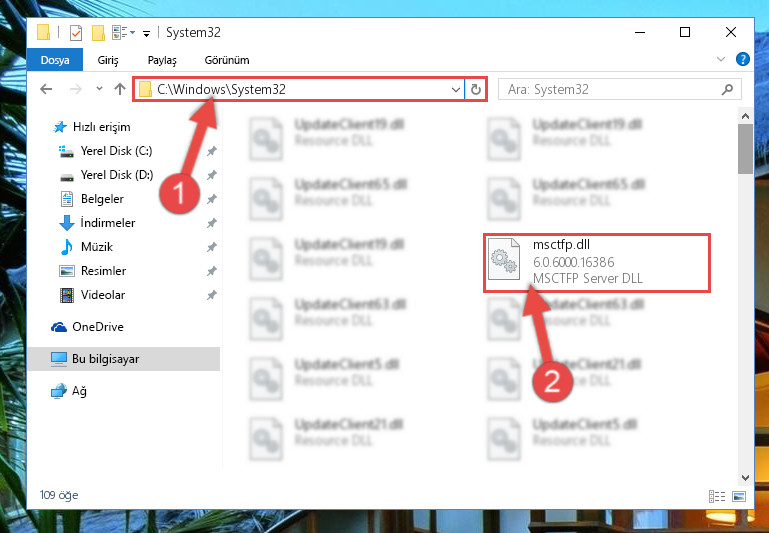Open the Dosya file menu tab
Image resolution: width=769 pixels, height=533 pixels.
(x=54, y=60)
